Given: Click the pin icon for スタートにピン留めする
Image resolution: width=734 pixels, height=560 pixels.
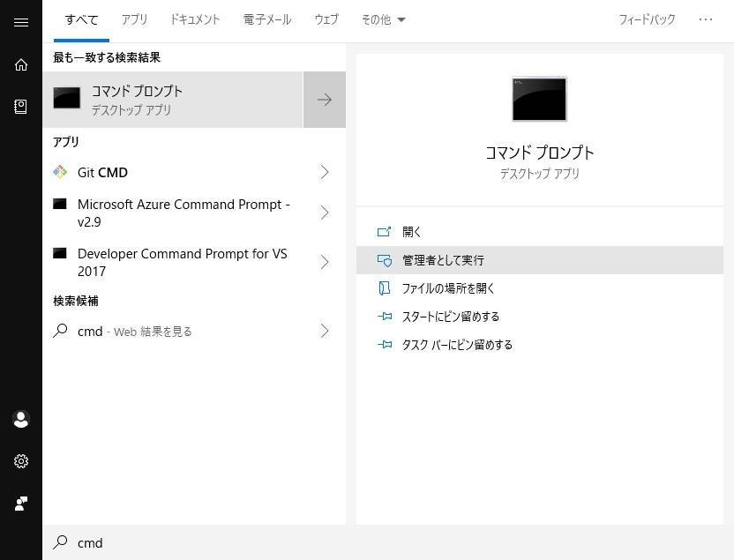Looking at the screenshot, I should click(x=385, y=317).
